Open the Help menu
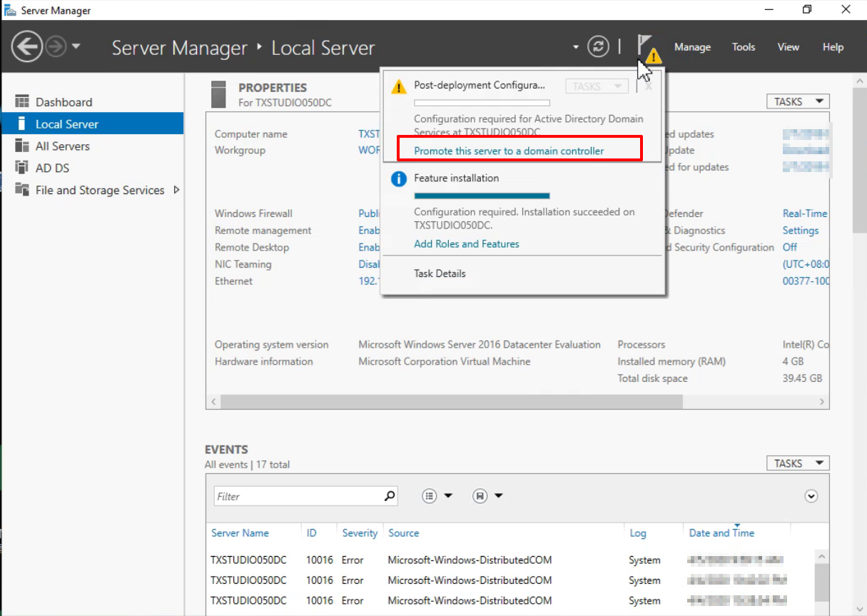The image size is (867, 616). (x=833, y=47)
